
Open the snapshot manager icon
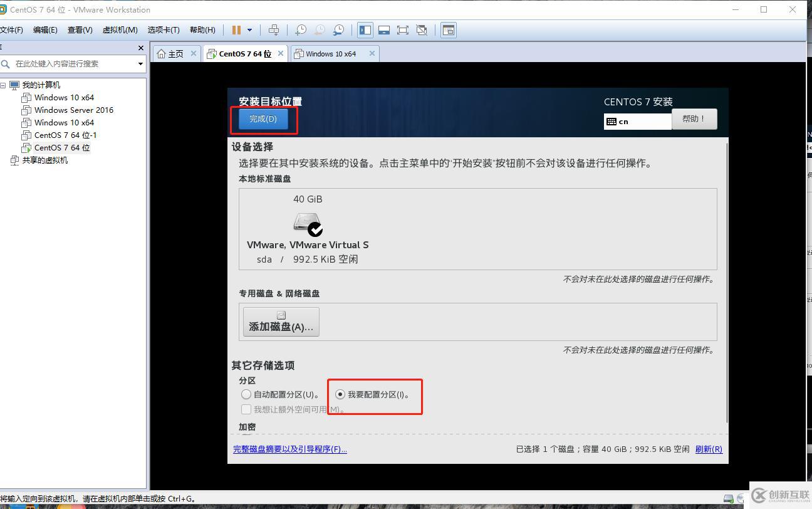[x=338, y=30]
